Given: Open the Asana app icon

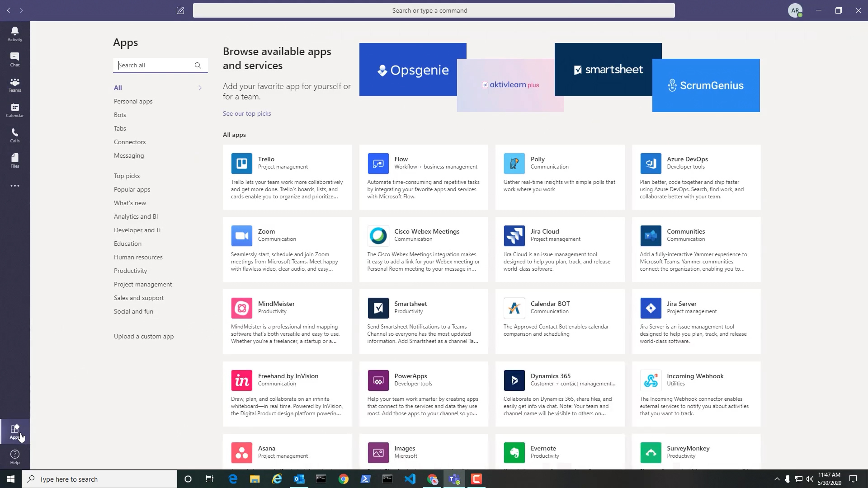Looking at the screenshot, I should pos(242,452).
